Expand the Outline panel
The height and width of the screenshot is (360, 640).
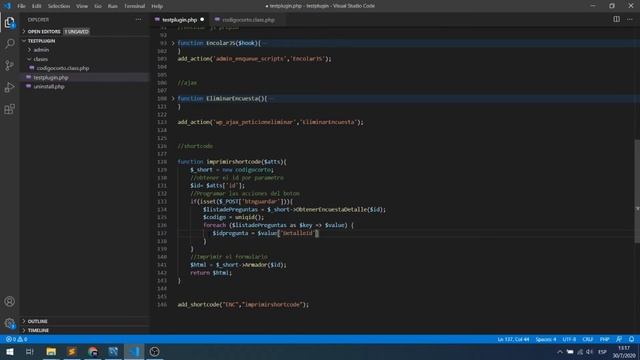coord(38,321)
